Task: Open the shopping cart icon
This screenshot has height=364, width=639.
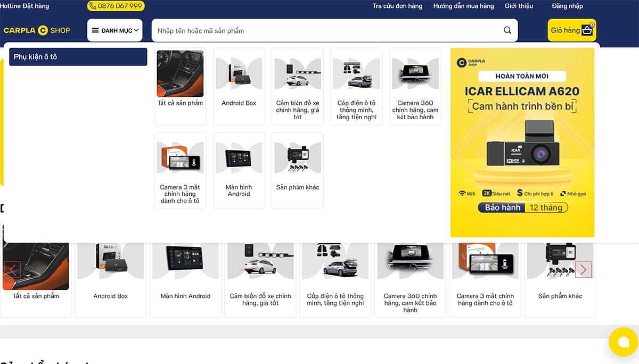Action: [x=587, y=30]
